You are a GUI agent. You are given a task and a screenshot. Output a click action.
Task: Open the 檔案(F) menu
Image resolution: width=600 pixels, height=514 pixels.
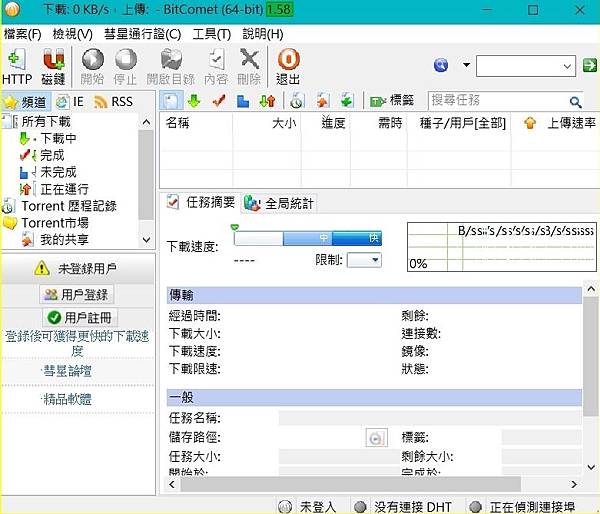pyautogui.click(x=23, y=34)
